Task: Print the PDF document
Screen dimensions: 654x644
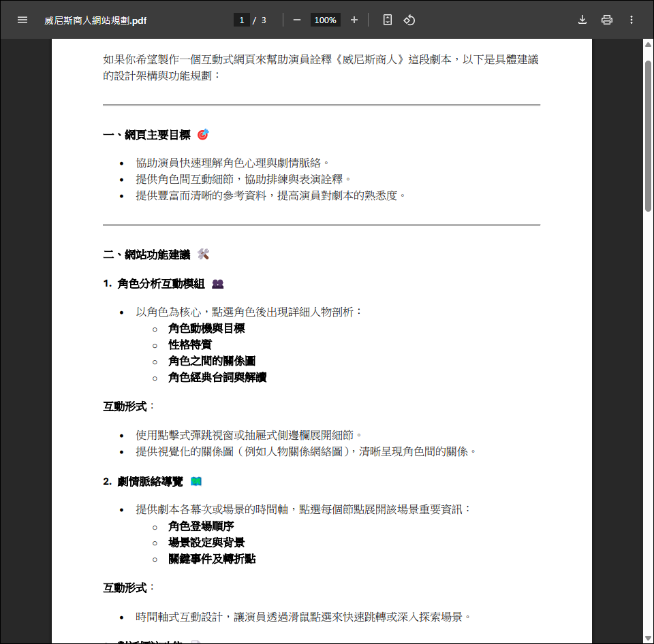Action: pos(607,20)
